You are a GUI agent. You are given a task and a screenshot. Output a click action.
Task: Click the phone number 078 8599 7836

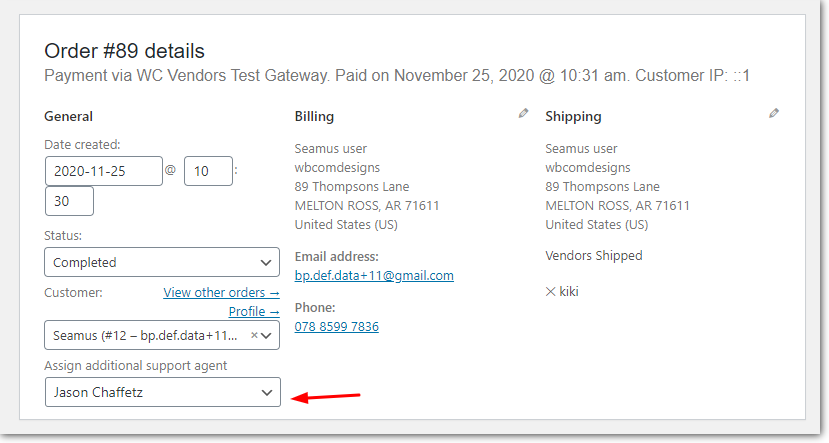click(336, 327)
